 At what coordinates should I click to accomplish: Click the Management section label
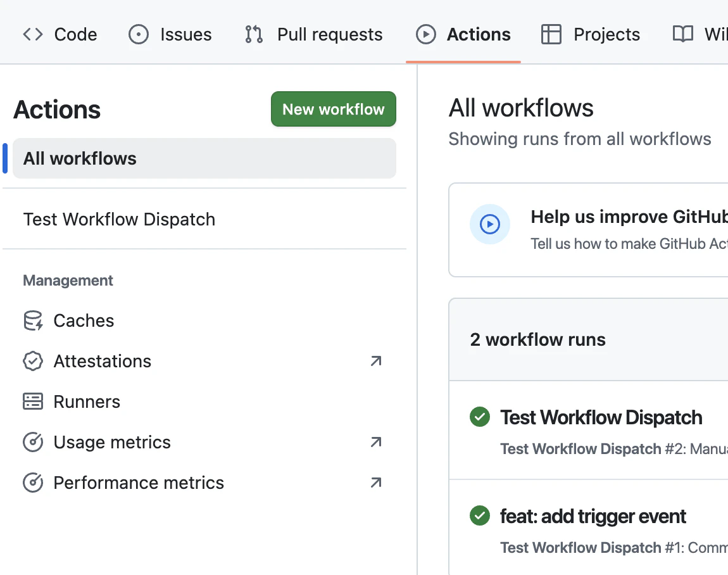pos(68,281)
